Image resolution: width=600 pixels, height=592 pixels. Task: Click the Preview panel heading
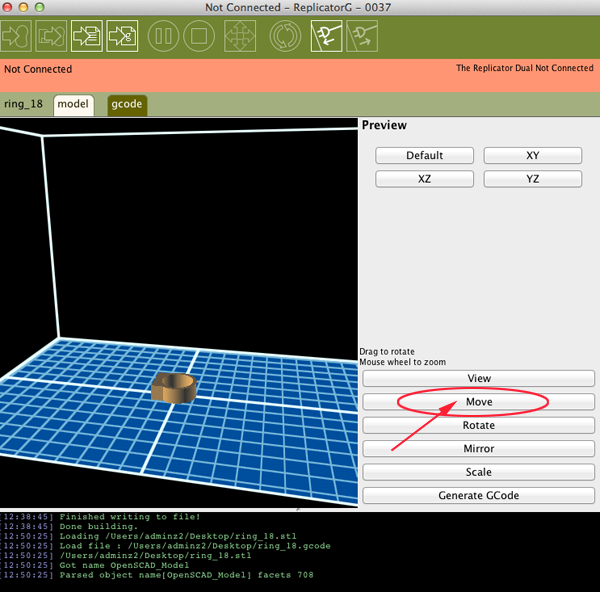tap(384, 125)
